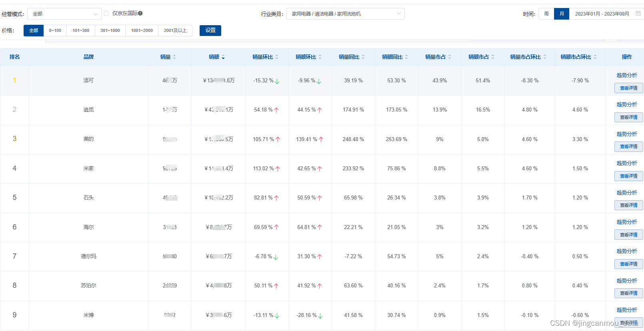The image size is (644, 331).
Task: Click the 排名 column header
Action: click(14, 57)
